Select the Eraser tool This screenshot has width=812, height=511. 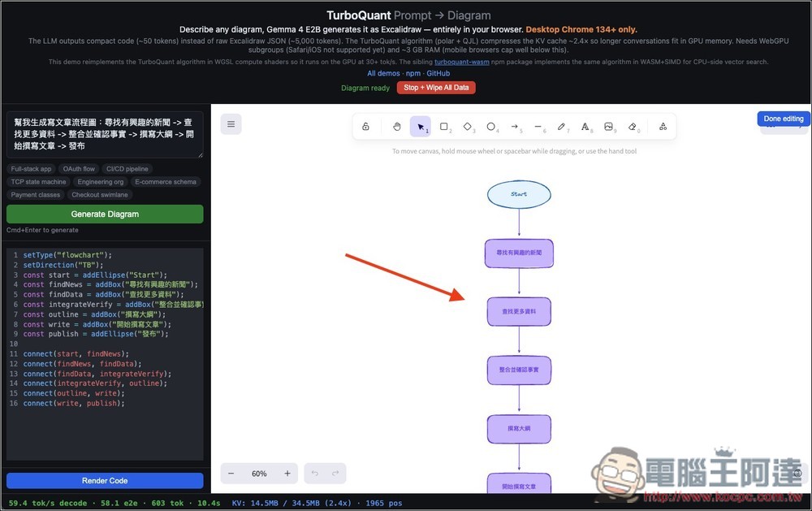click(633, 127)
